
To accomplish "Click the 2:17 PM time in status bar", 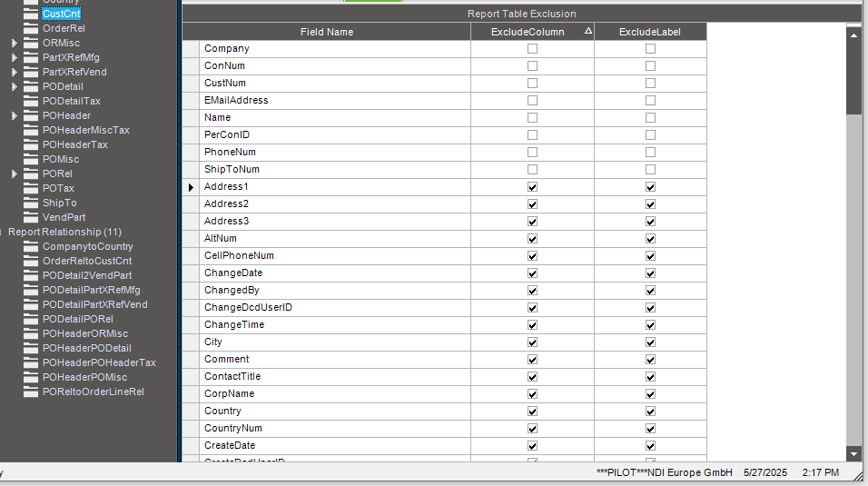I will (821, 472).
